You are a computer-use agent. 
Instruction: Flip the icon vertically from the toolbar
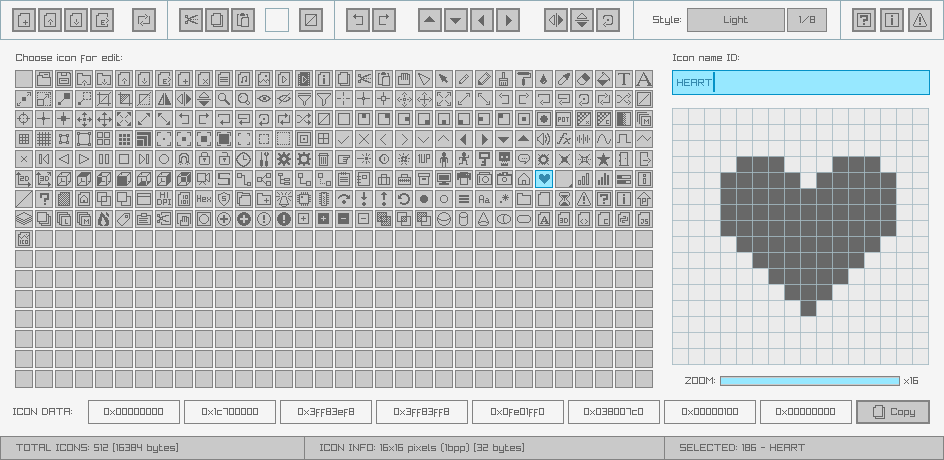pos(582,20)
